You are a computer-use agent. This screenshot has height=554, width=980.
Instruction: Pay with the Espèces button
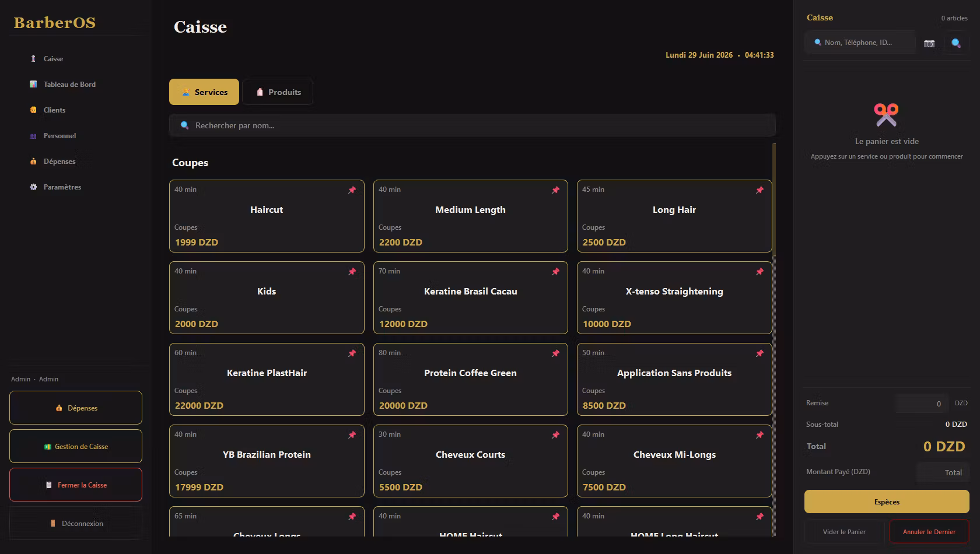click(887, 502)
